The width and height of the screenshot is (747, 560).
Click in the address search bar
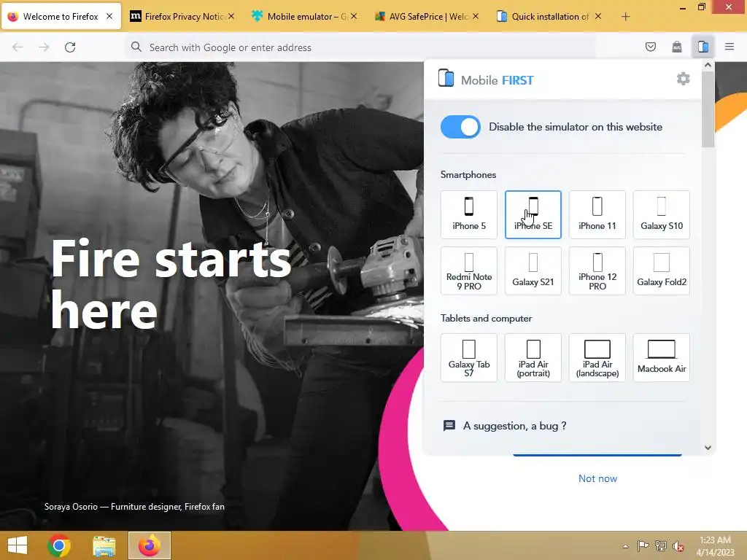point(360,47)
